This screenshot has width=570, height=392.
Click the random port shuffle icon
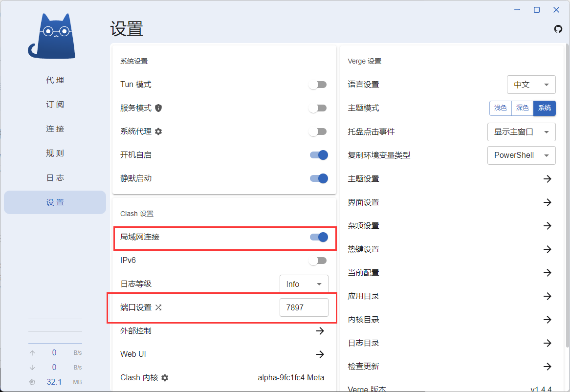pos(158,307)
